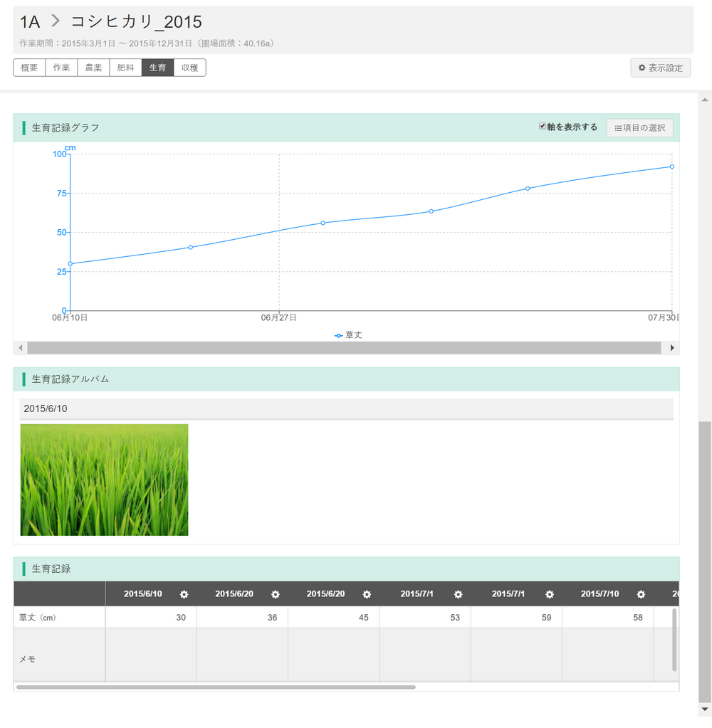This screenshot has width=712, height=728.
Task: Open the rice field photo from 2015/6/10
Action: tap(104, 480)
